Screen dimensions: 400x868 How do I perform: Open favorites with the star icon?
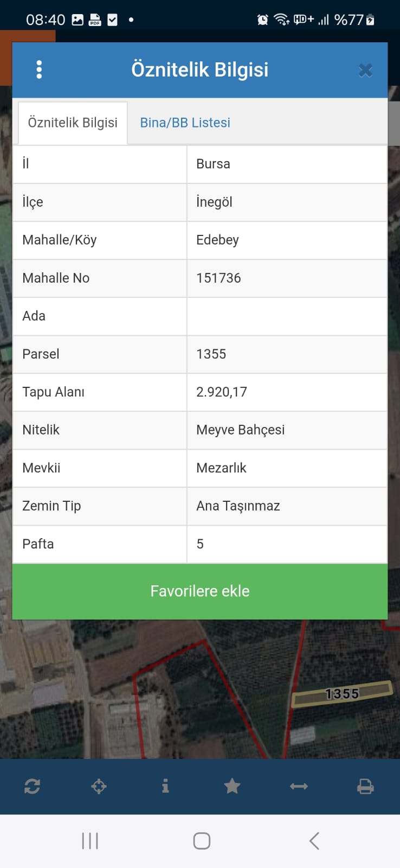[232, 786]
